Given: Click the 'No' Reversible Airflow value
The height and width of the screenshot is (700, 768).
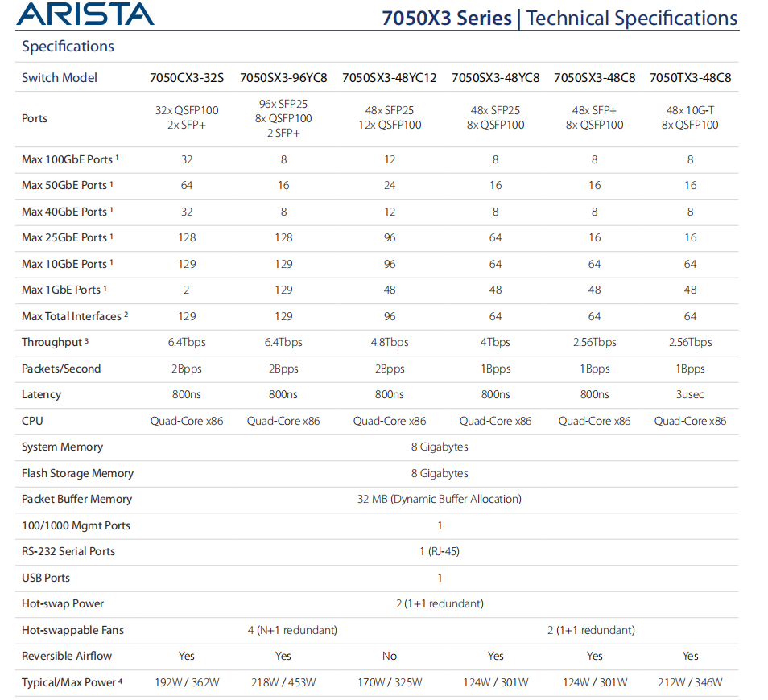Looking at the screenshot, I should (x=390, y=657).
